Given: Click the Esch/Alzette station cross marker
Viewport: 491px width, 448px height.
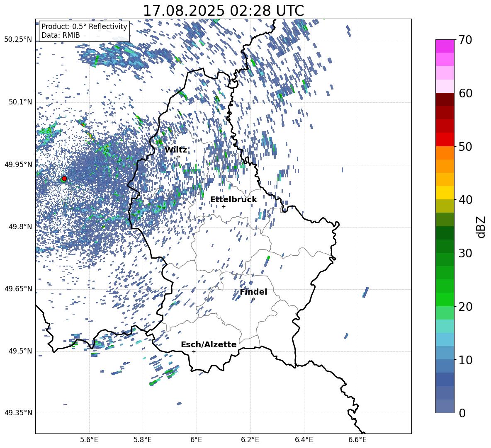Looking at the screenshot, I should point(194,351).
